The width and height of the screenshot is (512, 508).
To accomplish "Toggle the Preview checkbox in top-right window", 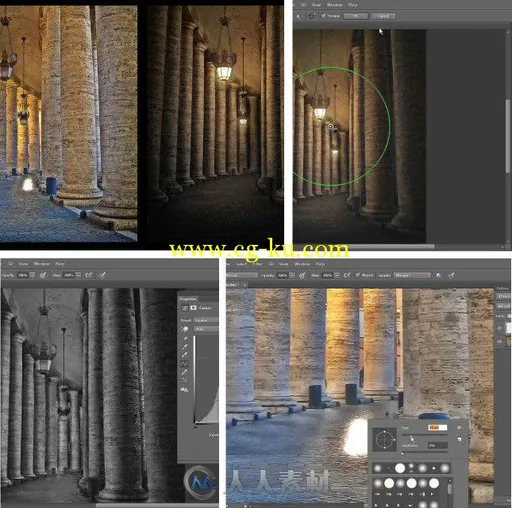I will point(323,16).
